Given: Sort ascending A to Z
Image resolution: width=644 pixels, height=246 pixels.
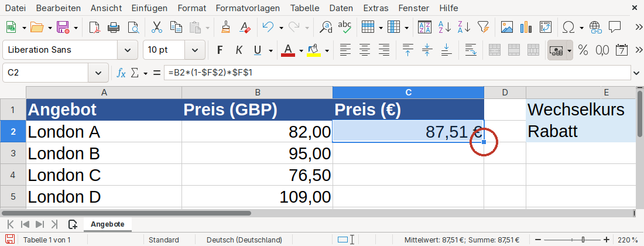Looking at the screenshot, I should point(444,28).
